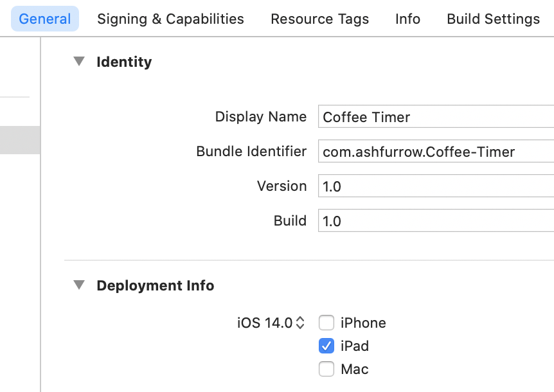This screenshot has height=392, width=554.
Task: Click the Bundle Identifier label
Action: click(251, 152)
